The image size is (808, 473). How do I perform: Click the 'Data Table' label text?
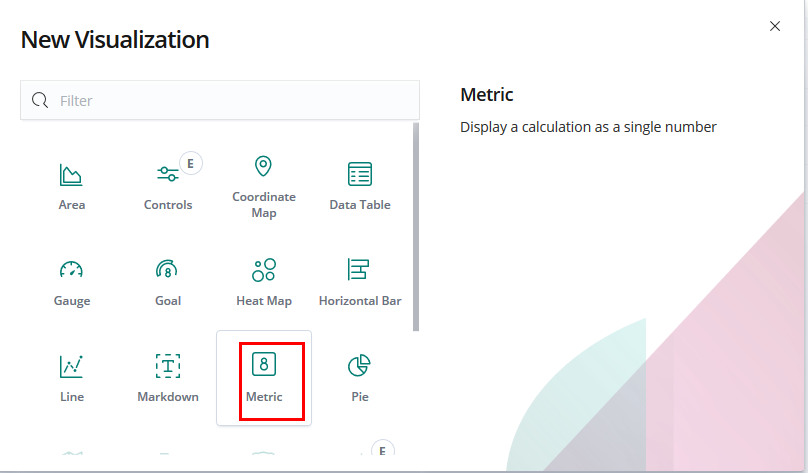click(x=360, y=205)
